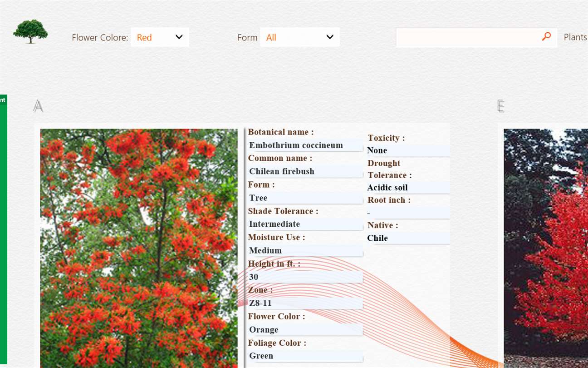Click the Form value Tree

258,198
